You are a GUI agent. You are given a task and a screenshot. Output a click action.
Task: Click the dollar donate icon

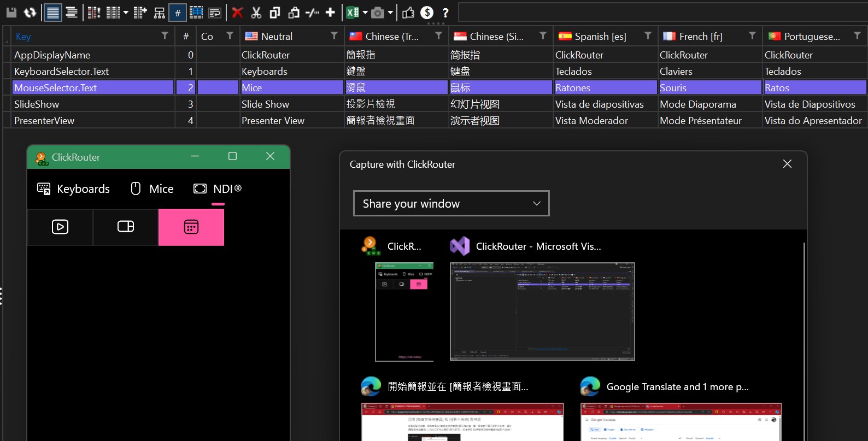pyautogui.click(x=427, y=12)
